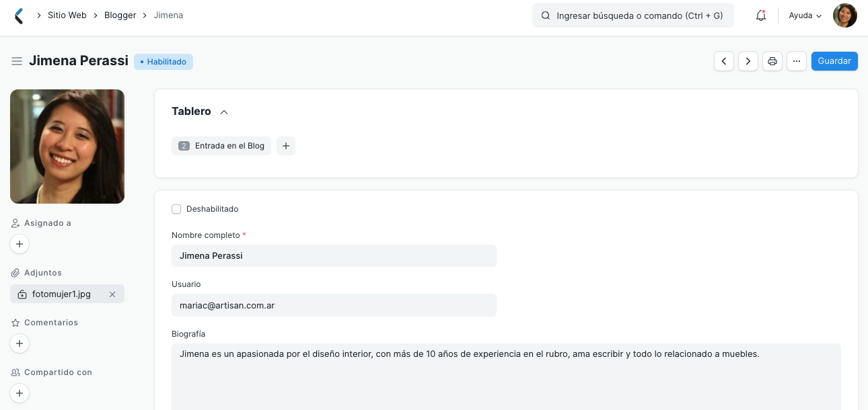868x410 pixels.
Task: Go to next blogger record
Action: click(x=748, y=61)
